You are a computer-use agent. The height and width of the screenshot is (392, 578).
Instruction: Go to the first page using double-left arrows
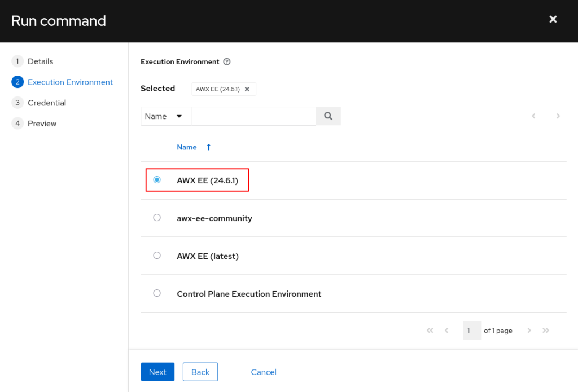pos(430,331)
